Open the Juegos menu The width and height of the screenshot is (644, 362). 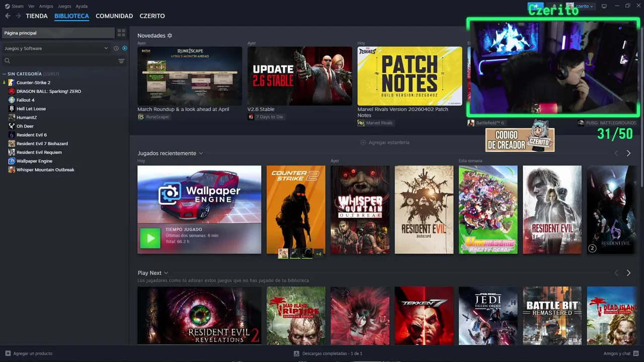click(64, 6)
